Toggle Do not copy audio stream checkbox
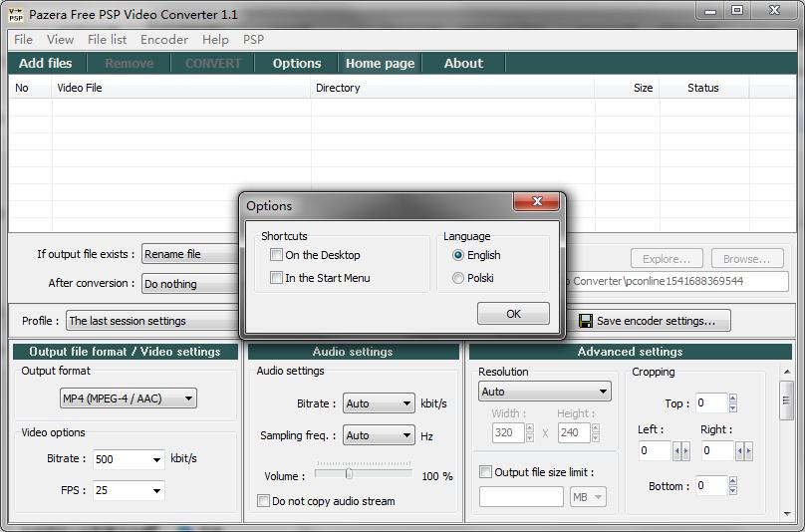Image resolution: width=805 pixels, height=532 pixels. click(x=264, y=501)
